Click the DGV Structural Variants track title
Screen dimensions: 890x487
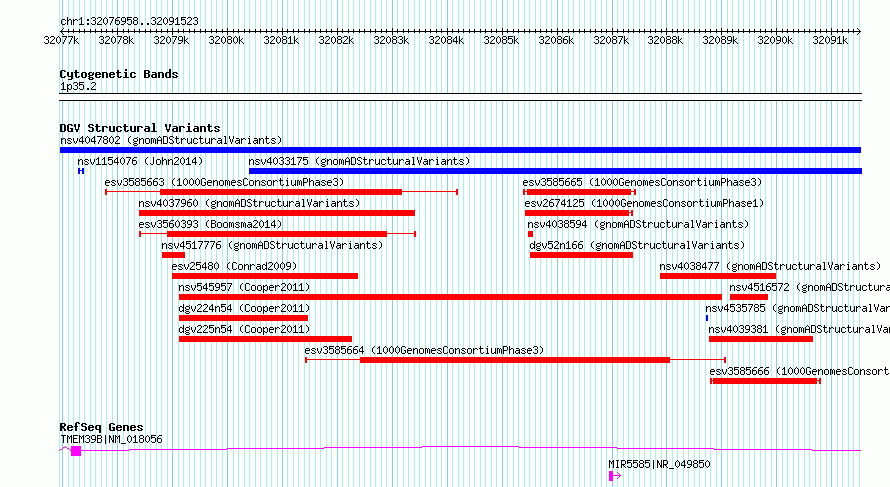[x=140, y=128]
